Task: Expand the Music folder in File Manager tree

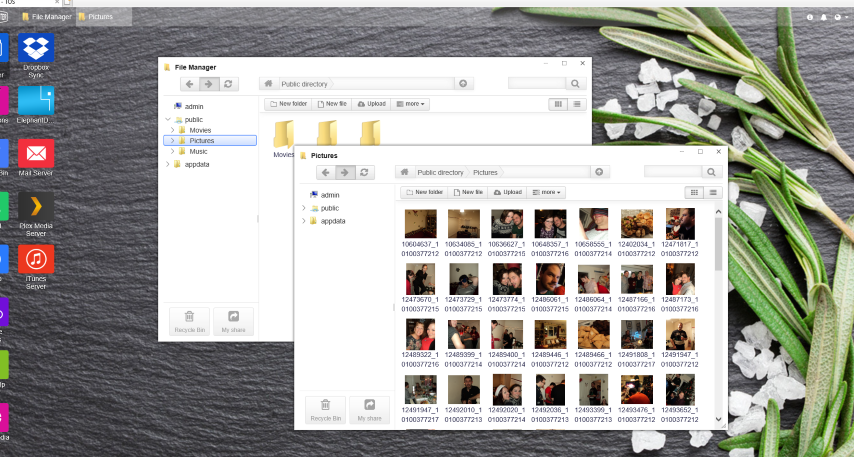Action: [173, 151]
